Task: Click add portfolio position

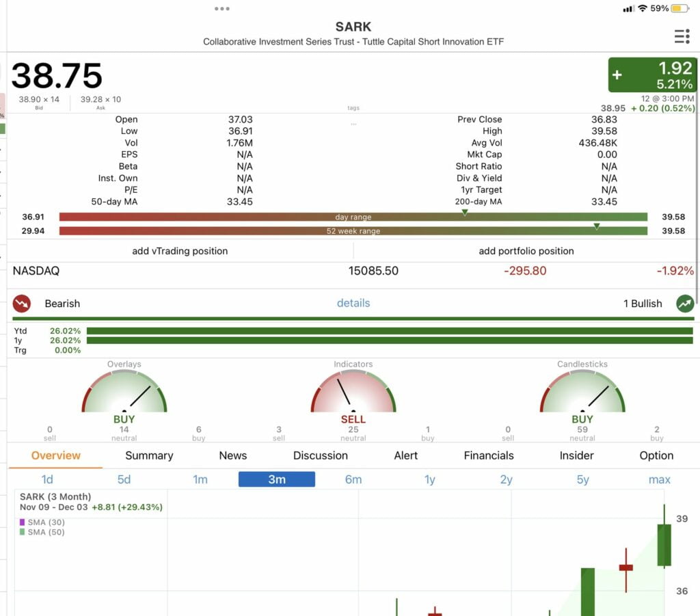Action: [525, 251]
